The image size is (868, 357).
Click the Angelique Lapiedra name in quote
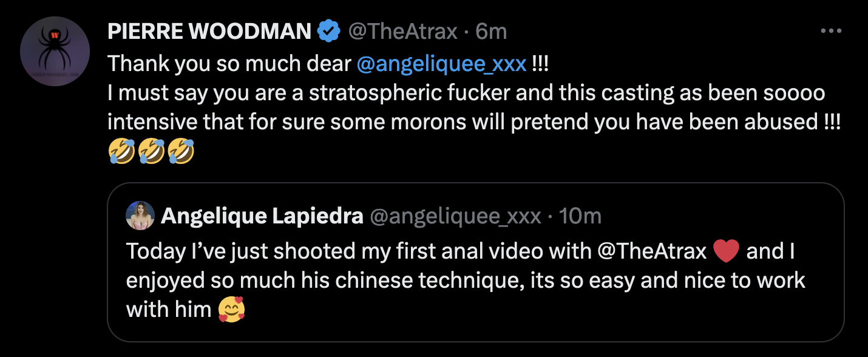pyautogui.click(x=262, y=216)
